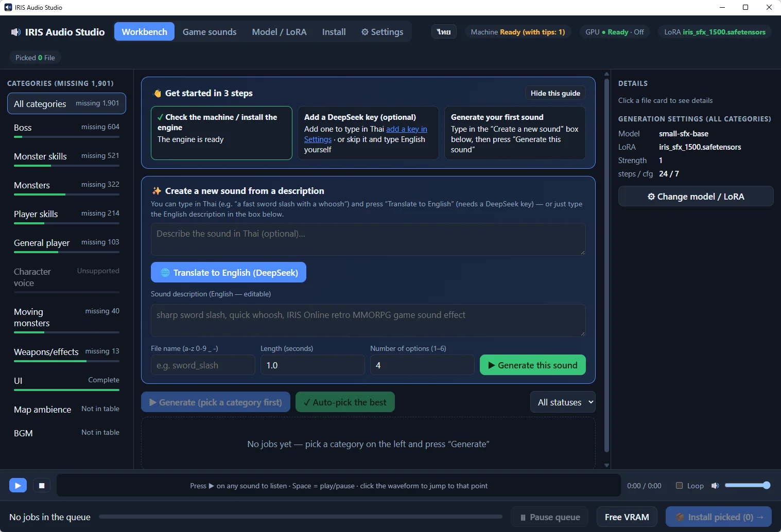
Task: Open the Game sounds tab
Action: pos(210,32)
